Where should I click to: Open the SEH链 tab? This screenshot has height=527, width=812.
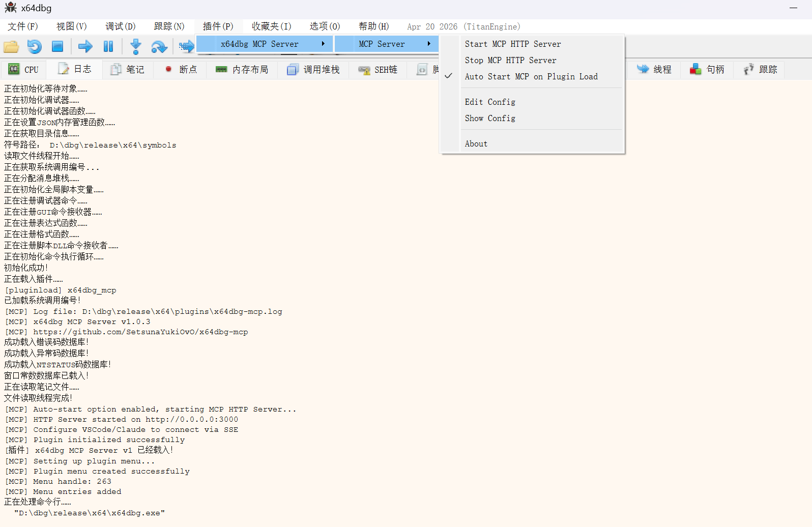[x=378, y=70]
